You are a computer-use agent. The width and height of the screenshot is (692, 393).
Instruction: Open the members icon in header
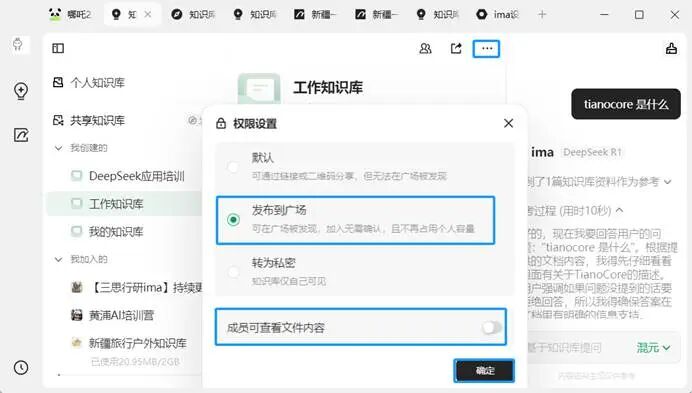[x=425, y=49]
